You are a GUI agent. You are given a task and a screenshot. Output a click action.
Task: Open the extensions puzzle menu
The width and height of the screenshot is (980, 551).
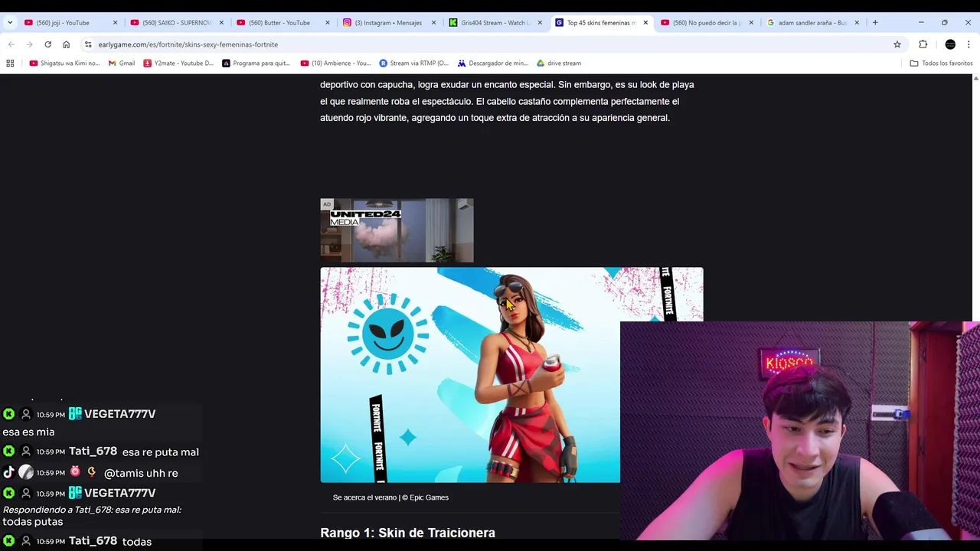[923, 44]
